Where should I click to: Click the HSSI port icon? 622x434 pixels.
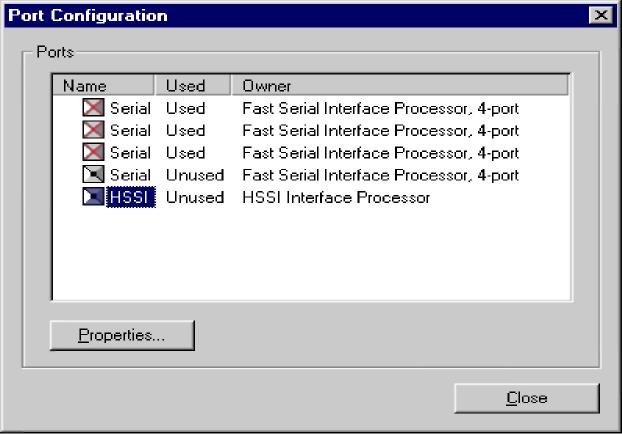93,197
